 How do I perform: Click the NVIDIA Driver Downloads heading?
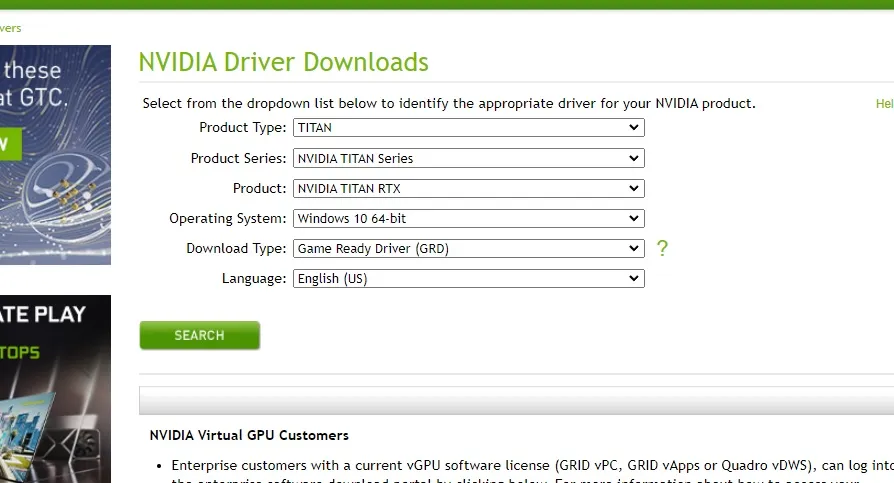(x=283, y=62)
